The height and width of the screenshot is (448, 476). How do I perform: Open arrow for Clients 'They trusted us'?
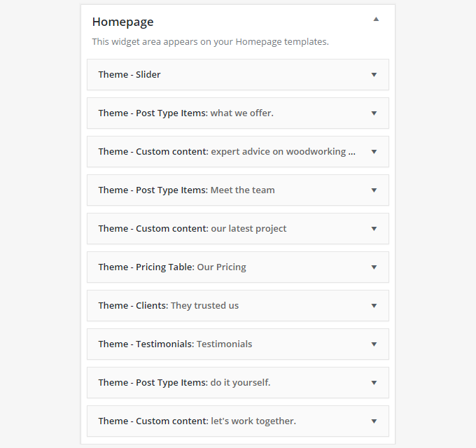coord(374,306)
